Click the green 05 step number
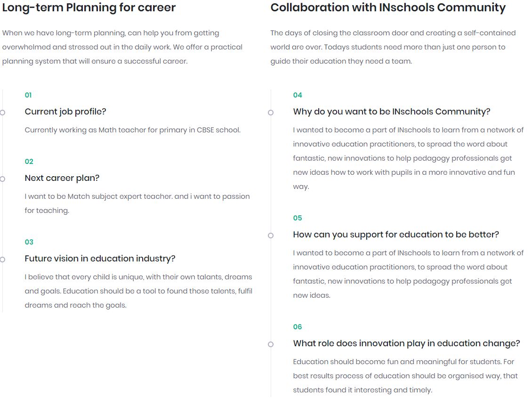This screenshot has width=532, height=399. [x=298, y=218]
